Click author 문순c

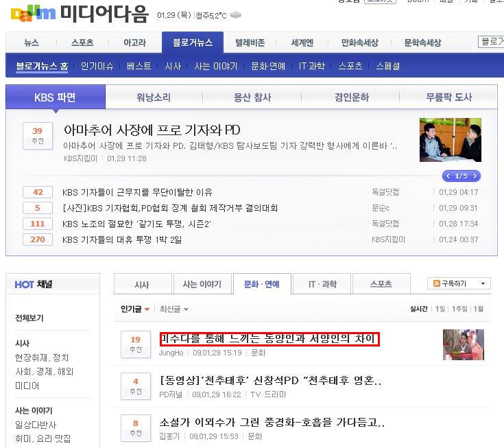click(x=381, y=208)
